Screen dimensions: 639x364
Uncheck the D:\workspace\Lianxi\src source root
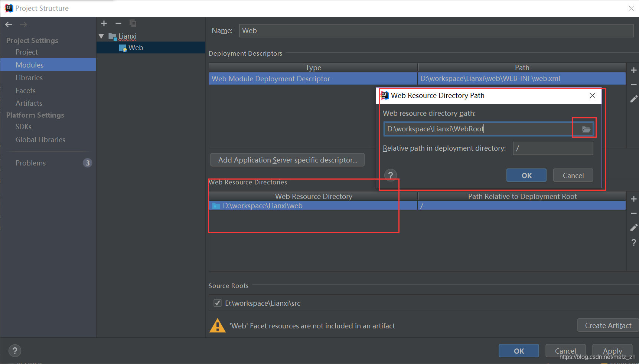click(x=217, y=303)
